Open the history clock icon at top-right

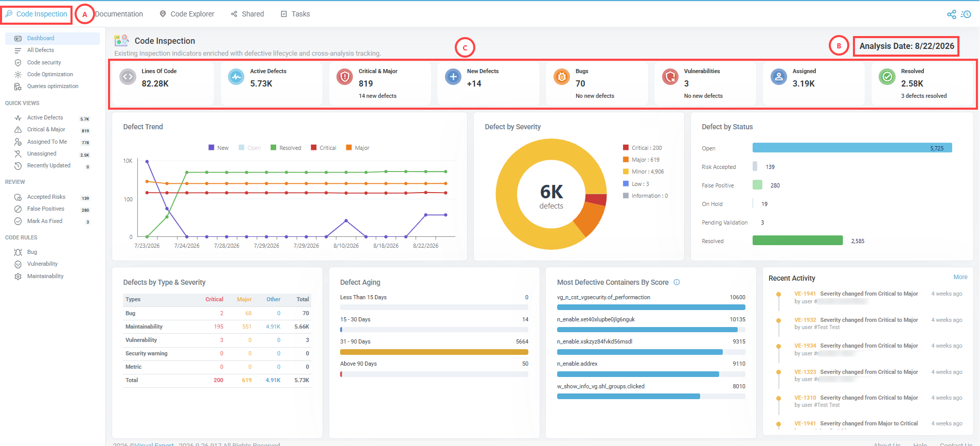[x=966, y=14]
